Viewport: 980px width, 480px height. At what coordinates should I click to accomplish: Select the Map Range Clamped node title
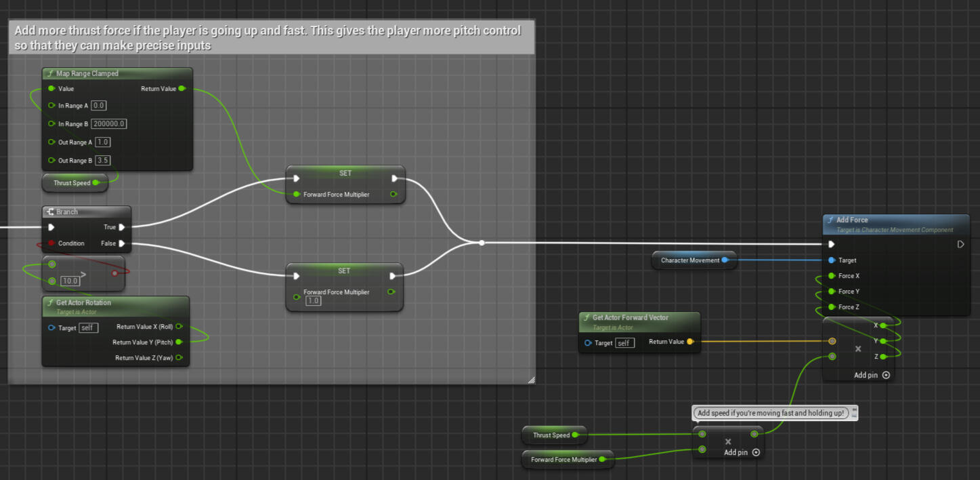[x=87, y=73]
